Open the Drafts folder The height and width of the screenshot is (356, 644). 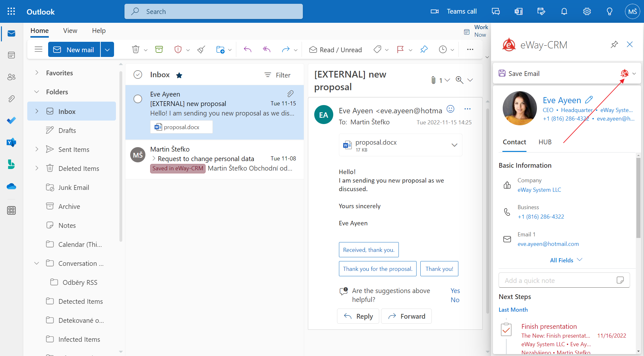[x=67, y=130]
